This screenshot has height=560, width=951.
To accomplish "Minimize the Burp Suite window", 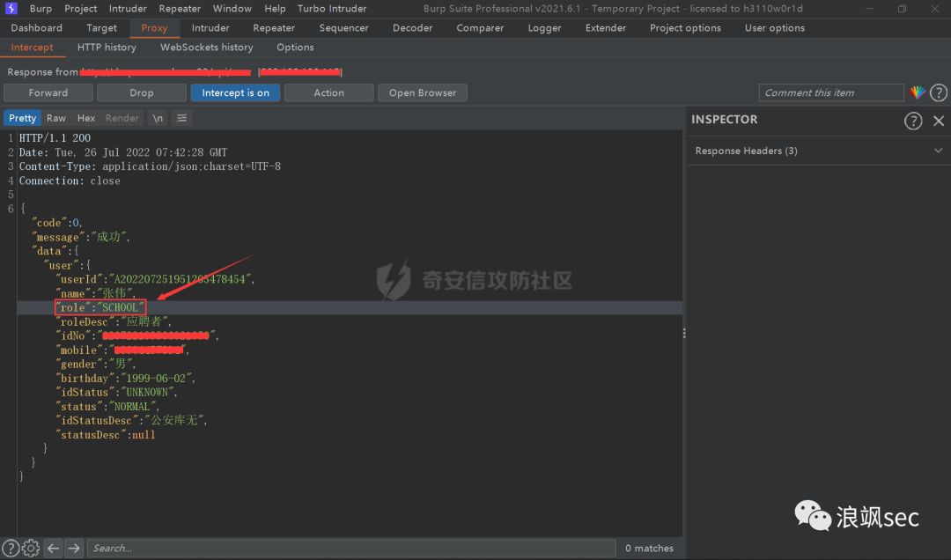I will [x=869, y=9].
